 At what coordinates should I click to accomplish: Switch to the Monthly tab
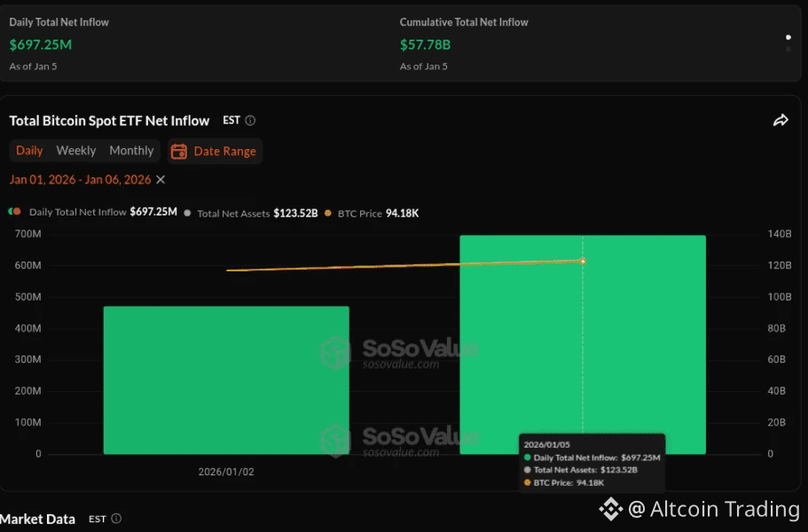click(131, 151)
